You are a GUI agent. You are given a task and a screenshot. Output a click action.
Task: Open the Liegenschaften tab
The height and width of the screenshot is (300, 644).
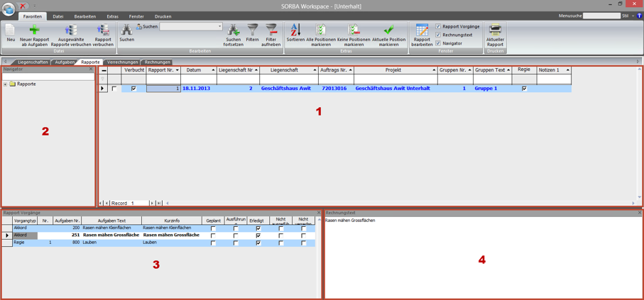[x=33, y=62]
